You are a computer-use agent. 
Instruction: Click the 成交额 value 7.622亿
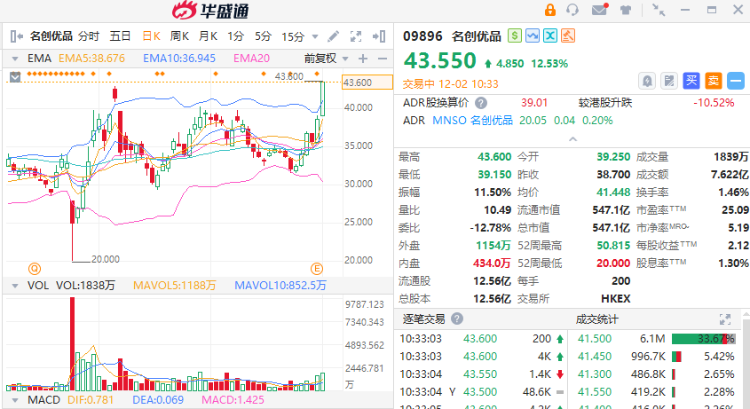(x=729, y=175)
